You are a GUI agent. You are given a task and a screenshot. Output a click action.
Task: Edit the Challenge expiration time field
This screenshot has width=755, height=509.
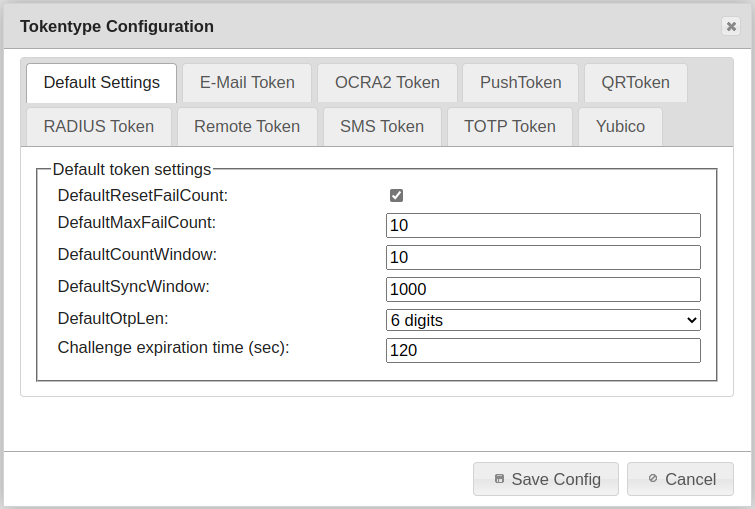543,350
